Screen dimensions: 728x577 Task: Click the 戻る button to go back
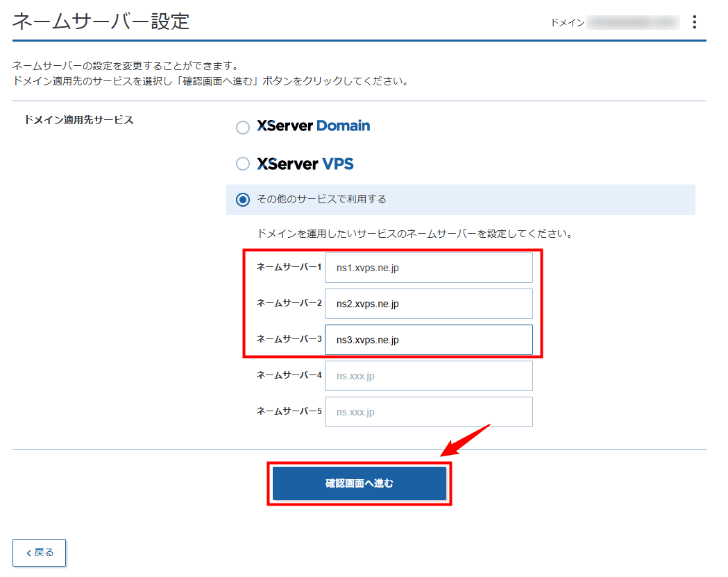tap(39, 553)
